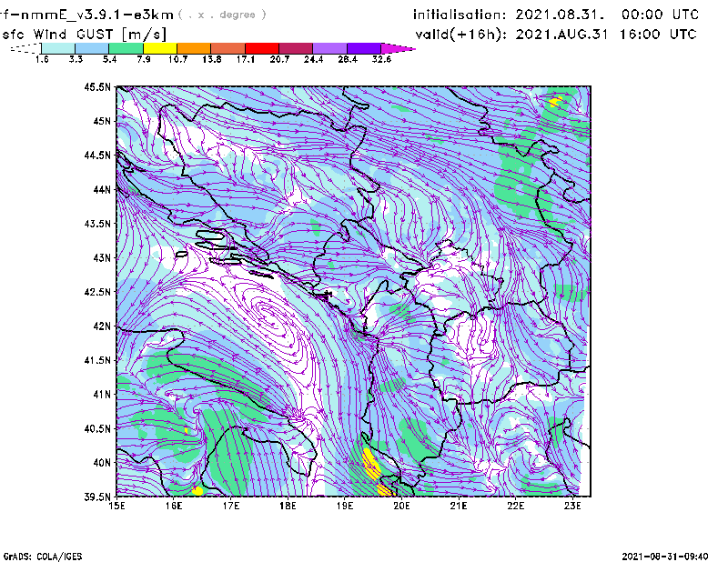Click the initialisation date 2021.08.31. text
This screenshot has width=728, height=562.
pos(560,15)
